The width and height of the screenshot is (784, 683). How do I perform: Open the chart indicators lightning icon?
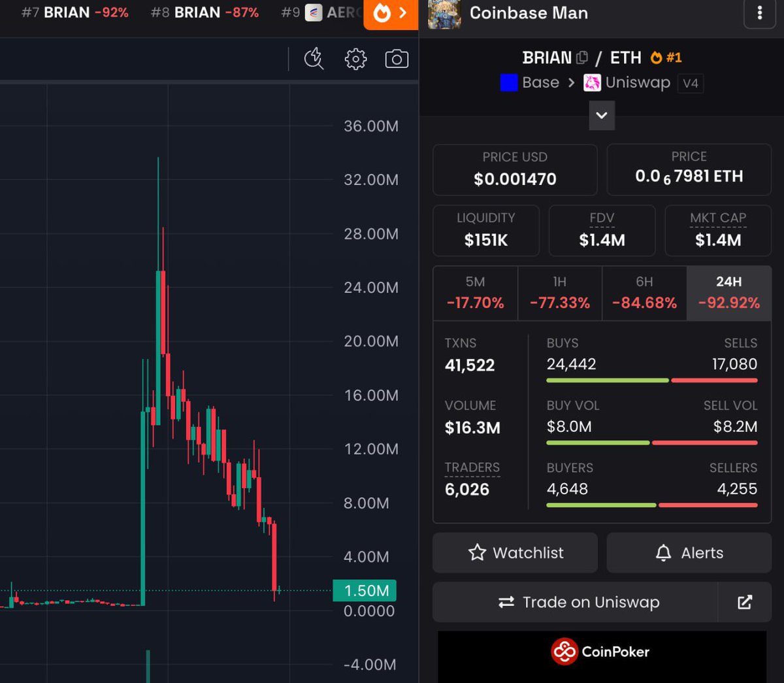coord(314,59)
